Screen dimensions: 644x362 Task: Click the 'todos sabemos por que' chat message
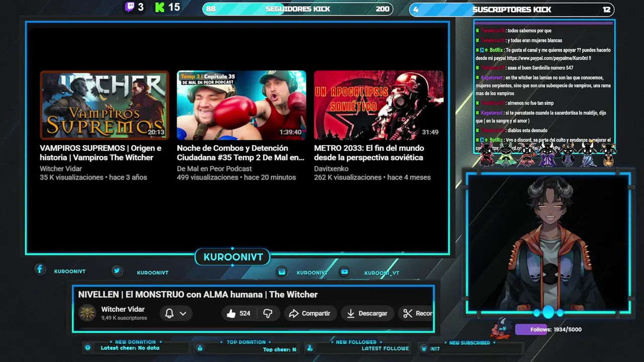529,31
